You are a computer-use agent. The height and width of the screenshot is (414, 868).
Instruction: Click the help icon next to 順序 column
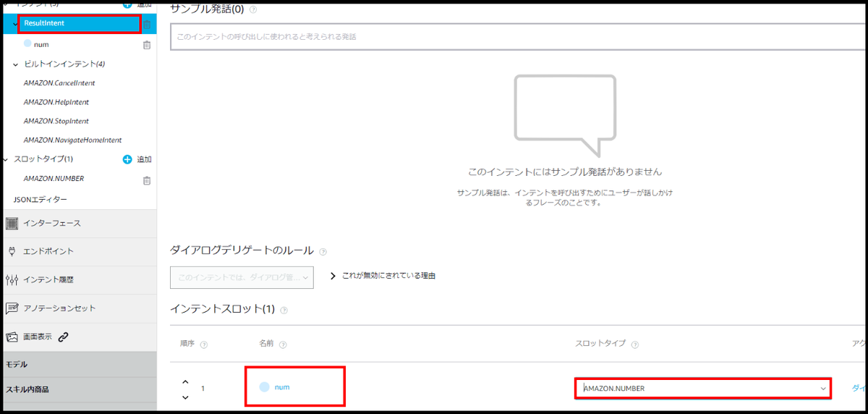coord(204,345)
